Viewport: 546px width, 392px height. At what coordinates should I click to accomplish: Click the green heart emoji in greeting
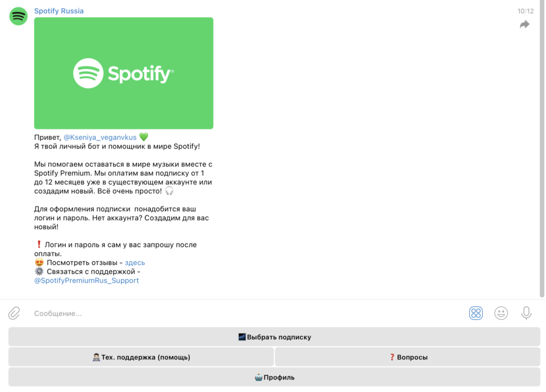point(144,137)
